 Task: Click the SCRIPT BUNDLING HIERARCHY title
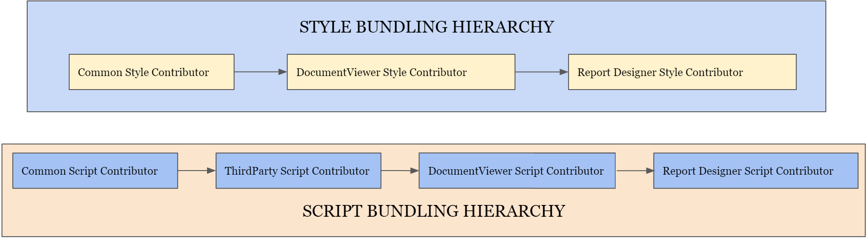point(434,211)
